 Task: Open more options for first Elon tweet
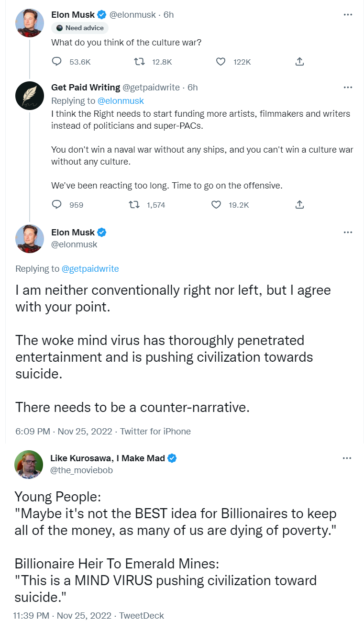348,15
